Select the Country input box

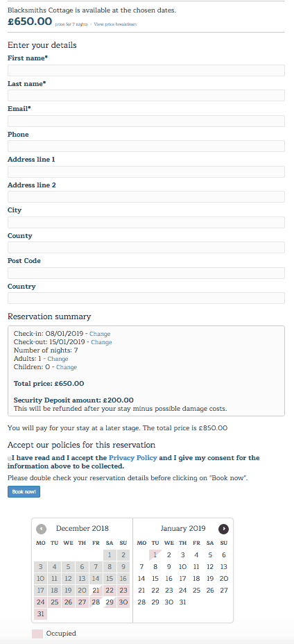[x=146, y=298]
